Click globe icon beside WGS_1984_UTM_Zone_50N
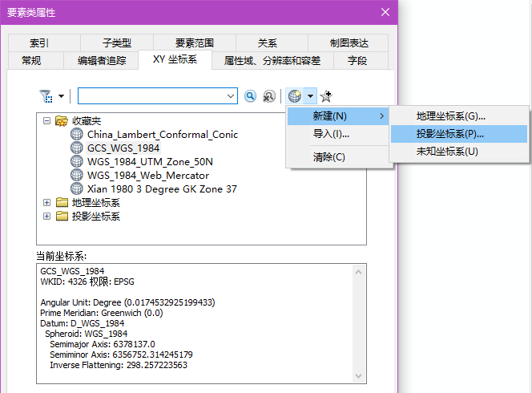The height and width of the screenshot is (393, 532). click(77, 161)
